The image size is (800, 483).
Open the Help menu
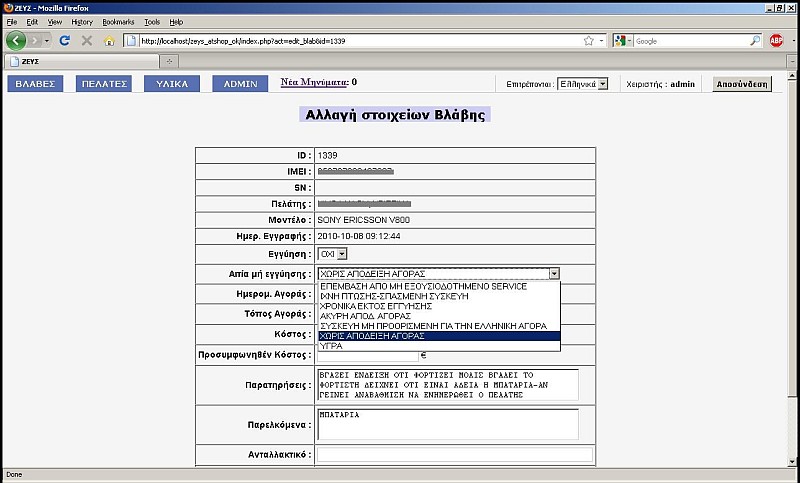point(176,22)
